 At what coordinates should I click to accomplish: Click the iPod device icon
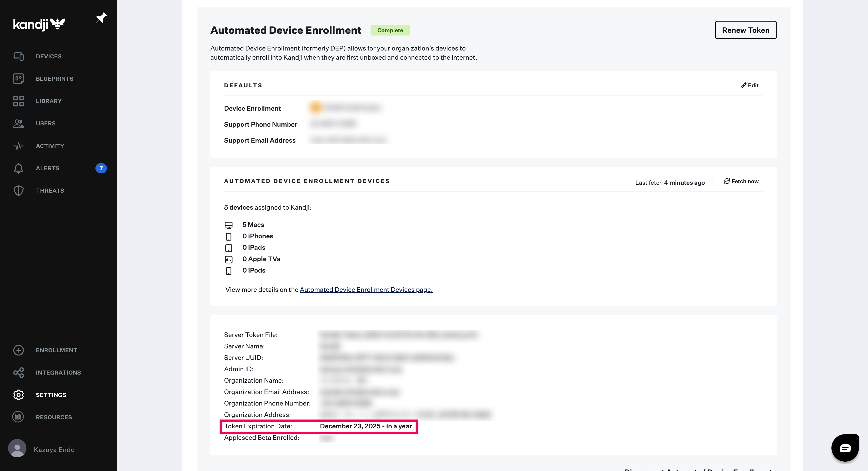tap(228, 271)
